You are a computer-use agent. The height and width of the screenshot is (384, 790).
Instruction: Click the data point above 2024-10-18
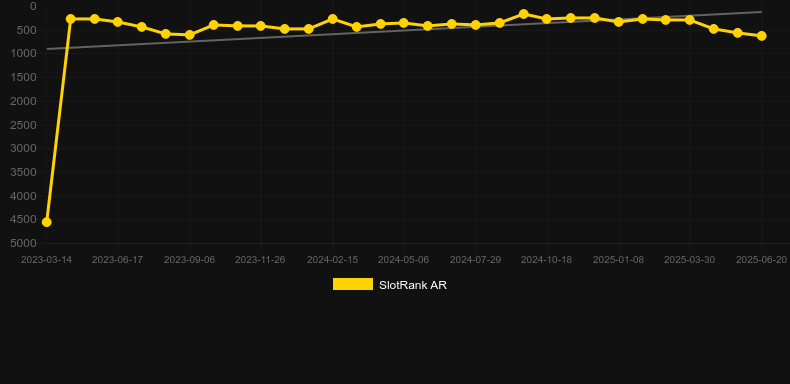547,19
